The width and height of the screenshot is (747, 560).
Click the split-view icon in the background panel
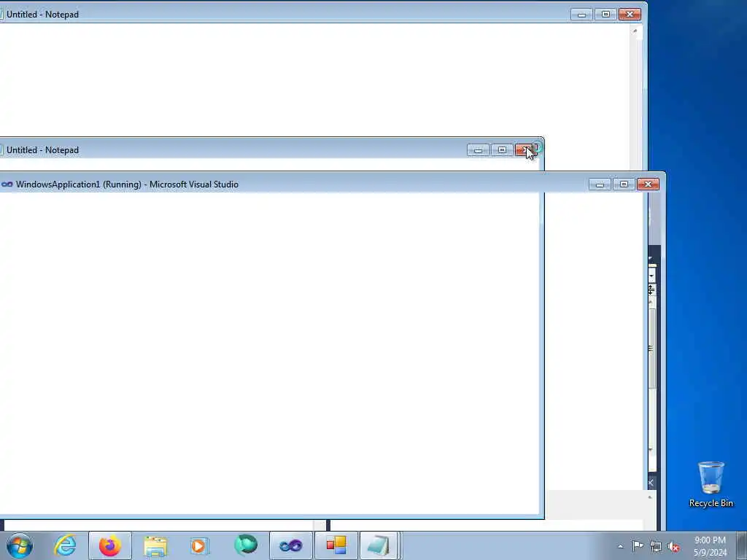[x=651, y=289]
